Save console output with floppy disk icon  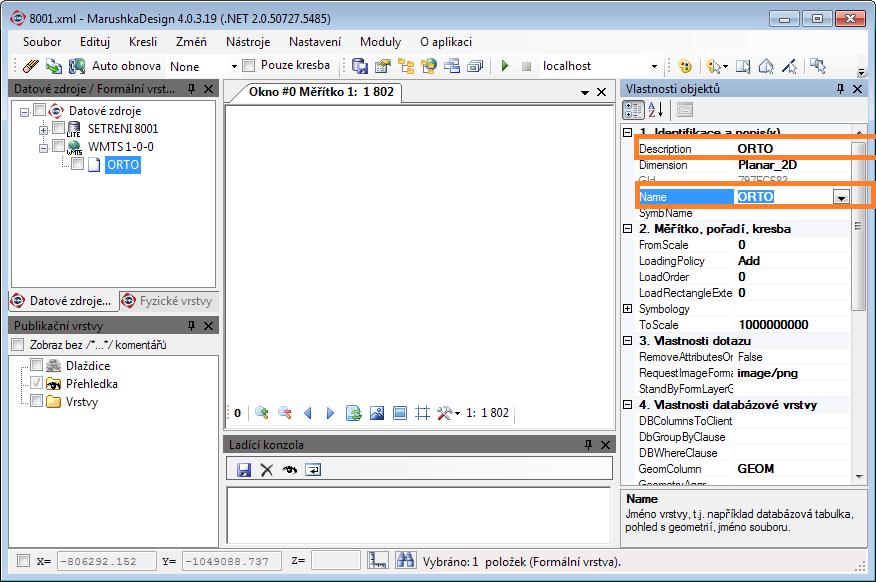(x=244, y=470)
